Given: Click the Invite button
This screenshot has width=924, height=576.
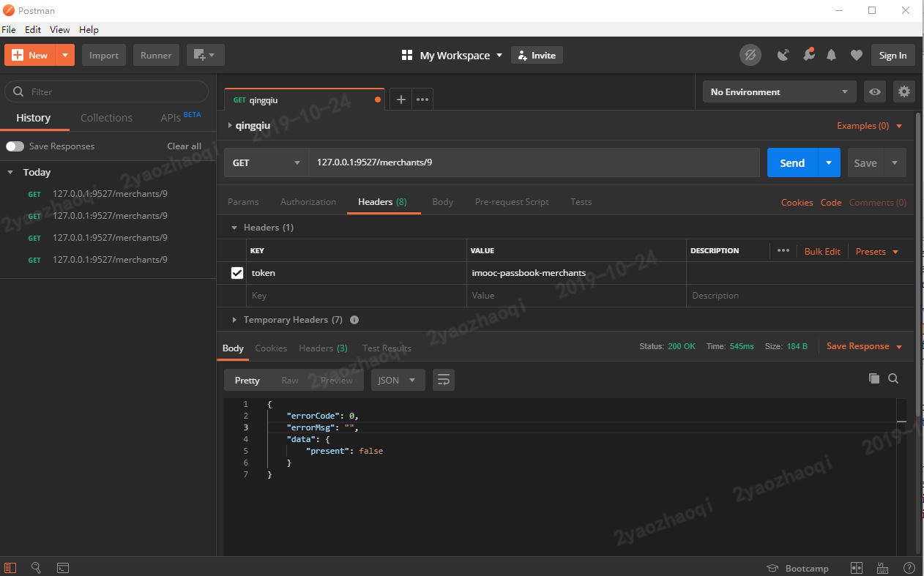Looking at the screenshot, I should pos(537,55).
